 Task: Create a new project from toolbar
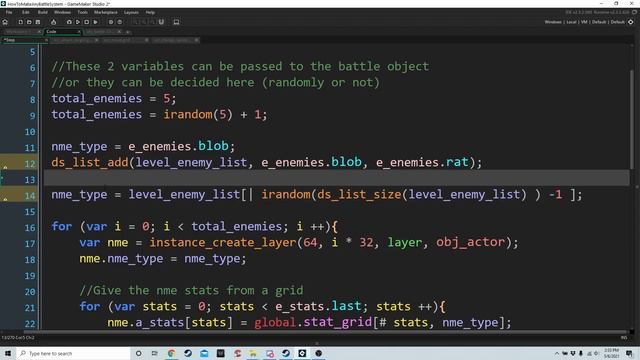click(x=20, y=22)
